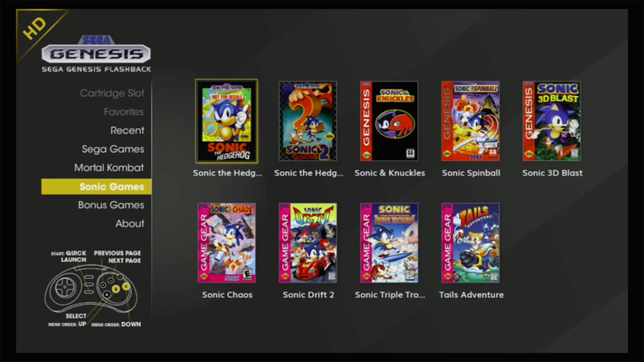
Task: Select the Sonic & Knuckles box art
Action: pyautogui.click(x=389, y=121)
